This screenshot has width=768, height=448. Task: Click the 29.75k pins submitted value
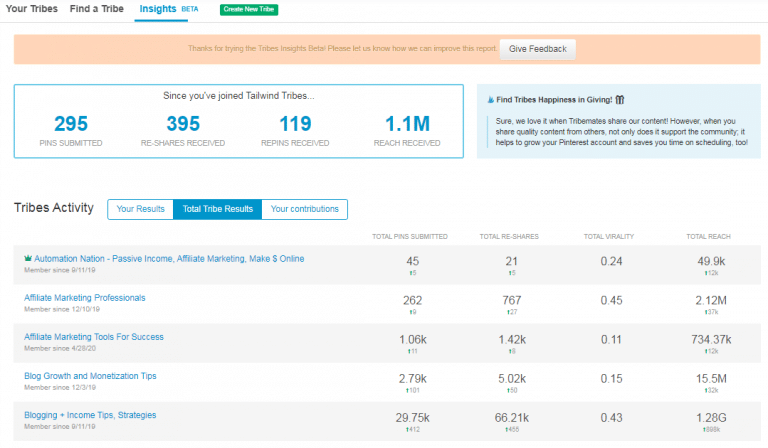tap(412, 418)
